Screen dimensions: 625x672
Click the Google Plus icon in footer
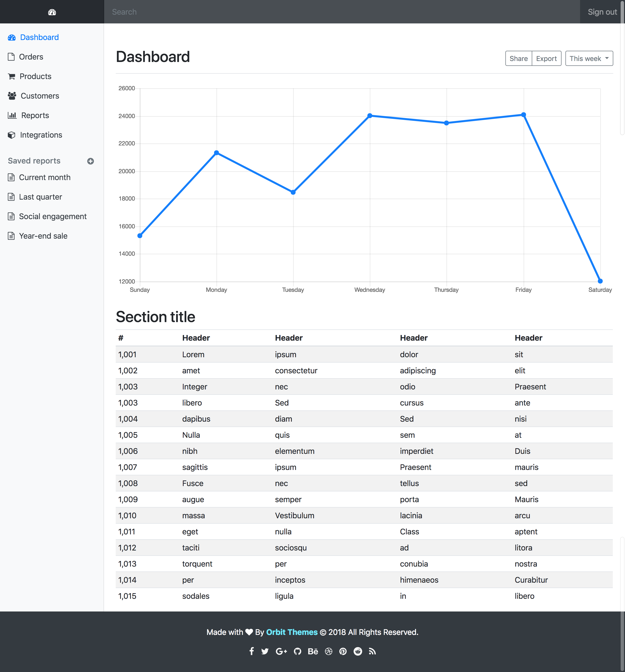pyautogui.click(x=281, y=651)
